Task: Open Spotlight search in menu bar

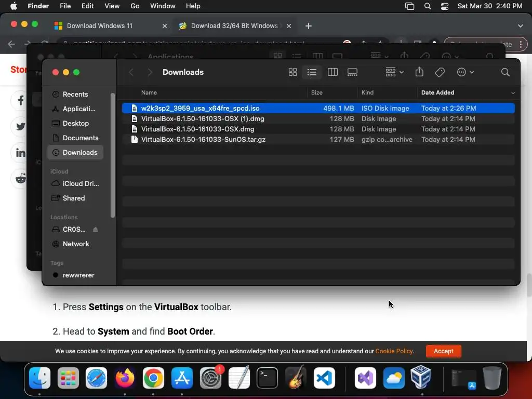Action: (428, 6)
